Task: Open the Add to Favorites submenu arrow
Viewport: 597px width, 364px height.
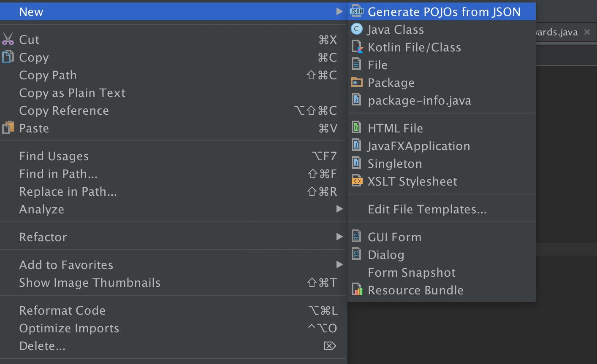Action: [339, 264]
